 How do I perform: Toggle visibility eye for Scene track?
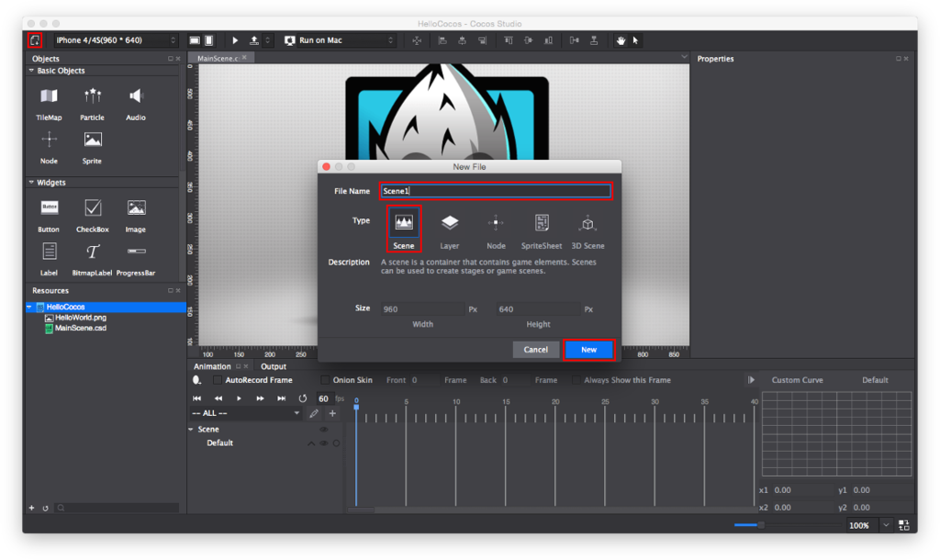coord(324,430)
